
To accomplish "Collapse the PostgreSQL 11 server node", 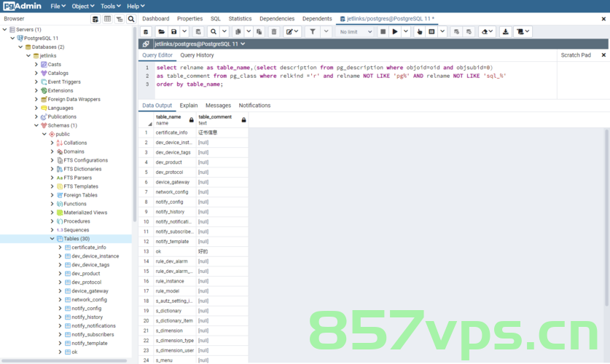I will click(12, 39).
